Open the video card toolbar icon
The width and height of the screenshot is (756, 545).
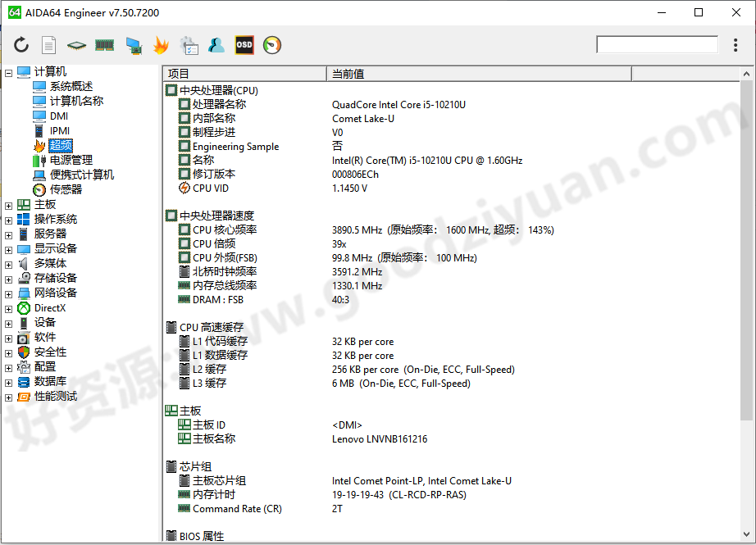133,45
